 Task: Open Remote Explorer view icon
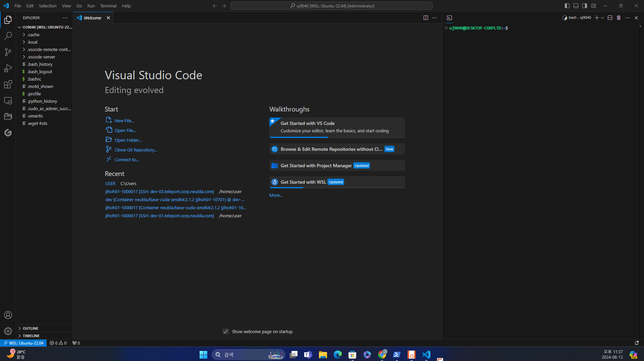[8, 100]
